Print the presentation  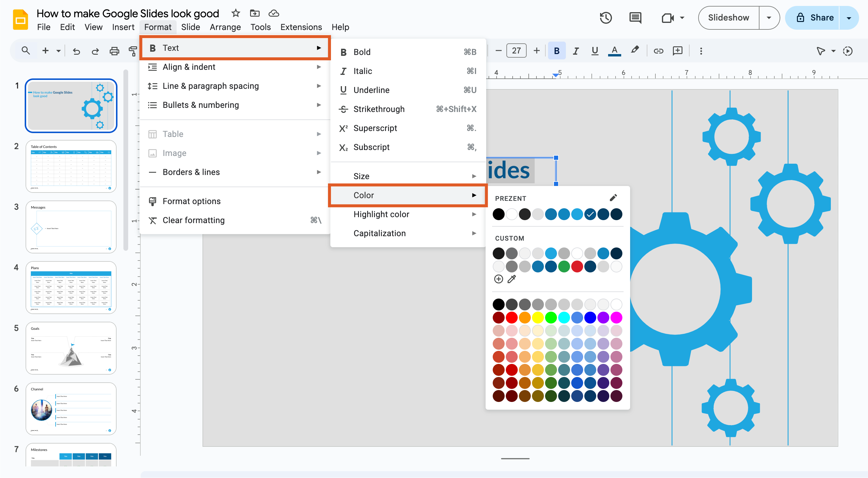114,51
